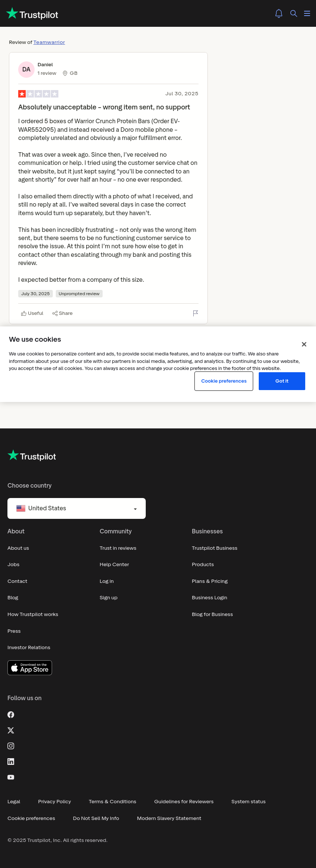Open Plans & Pricing link

210,581
